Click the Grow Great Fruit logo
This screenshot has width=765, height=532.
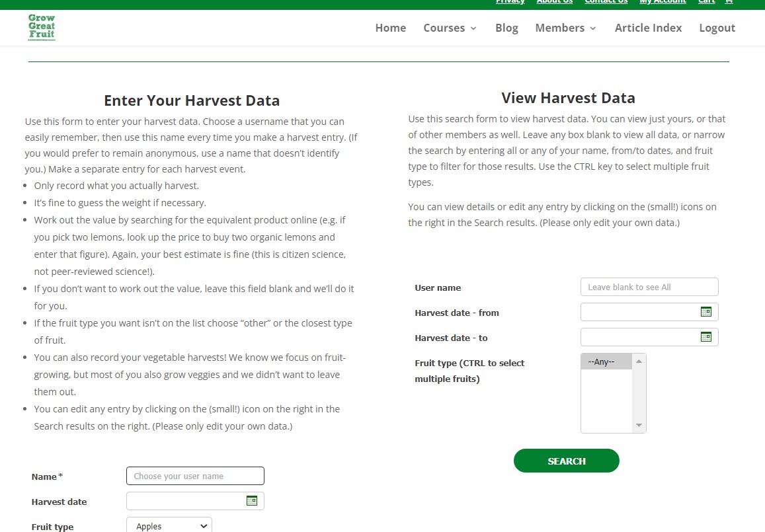[x=42, y=27]
